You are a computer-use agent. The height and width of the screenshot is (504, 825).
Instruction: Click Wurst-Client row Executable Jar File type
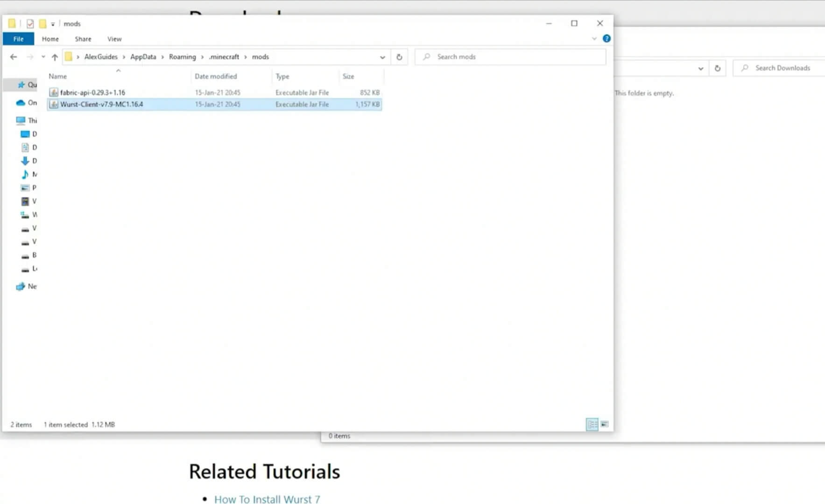[302, 104]
